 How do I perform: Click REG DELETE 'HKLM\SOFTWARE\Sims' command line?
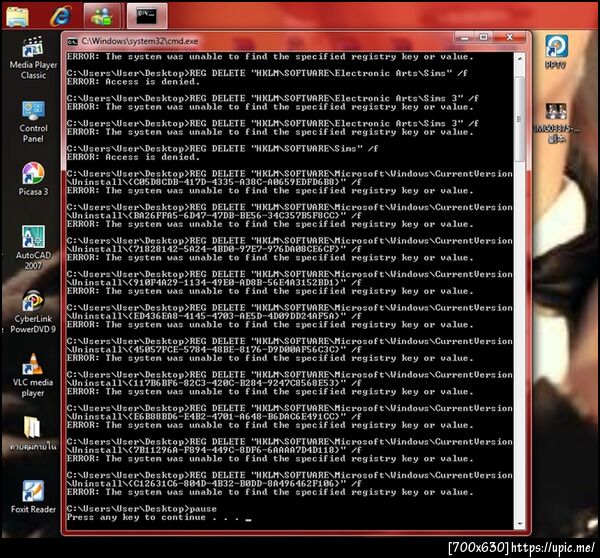coord(222,148)
